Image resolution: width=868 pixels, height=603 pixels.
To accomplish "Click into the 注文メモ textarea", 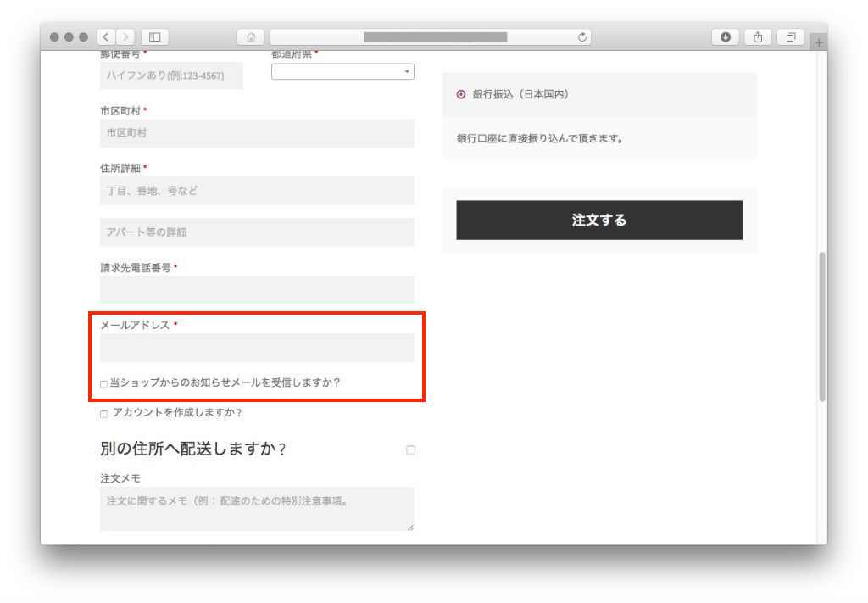I will pos(257,509).
